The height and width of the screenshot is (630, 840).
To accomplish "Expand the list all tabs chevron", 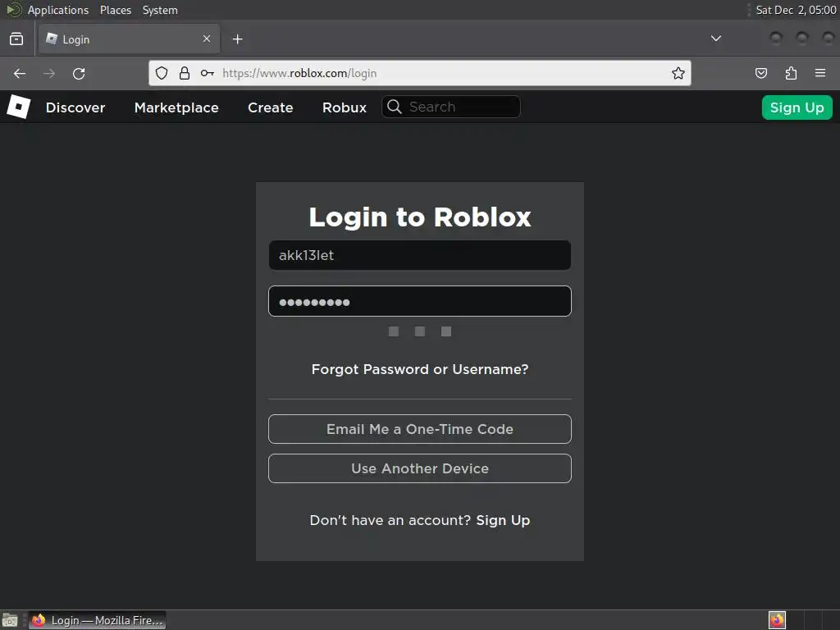I will (x=715, y=39).
